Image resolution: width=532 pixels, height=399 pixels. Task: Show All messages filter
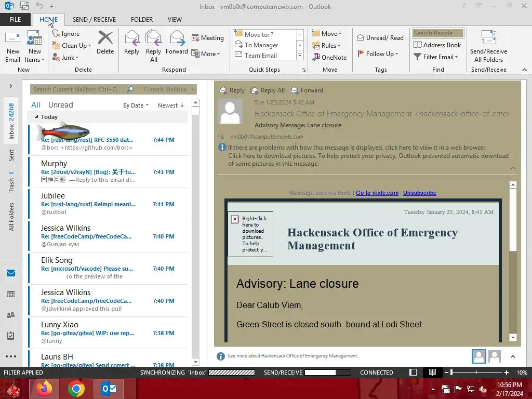36,105
